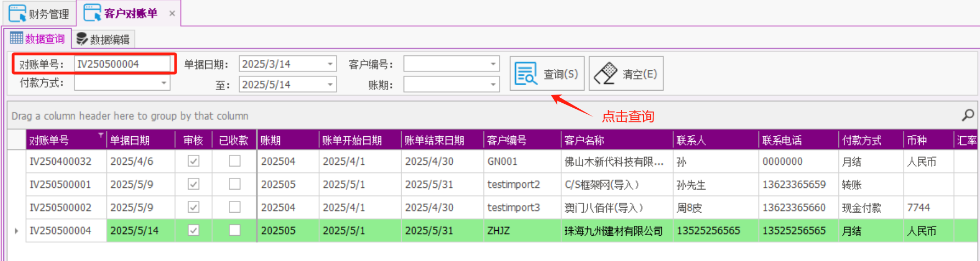Toggle 已收款 checkbox for IV250400032
980x261 pixels.
(234, 161)
